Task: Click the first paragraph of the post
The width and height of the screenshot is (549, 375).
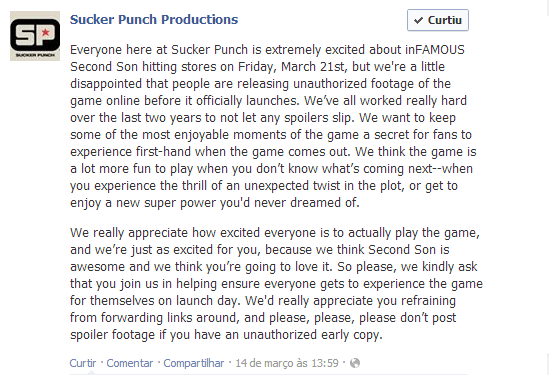Action: pyautogui.click(x=273, y=126)
